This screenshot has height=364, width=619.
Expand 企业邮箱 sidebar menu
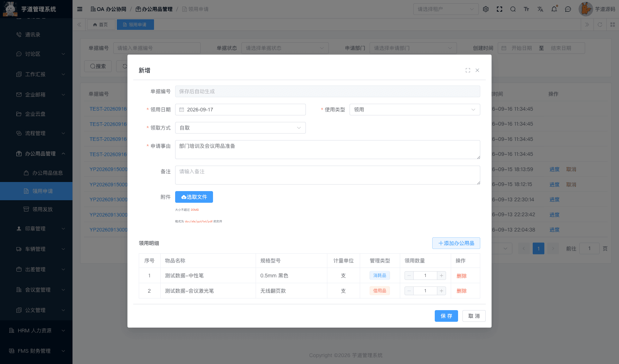(36, 95)
